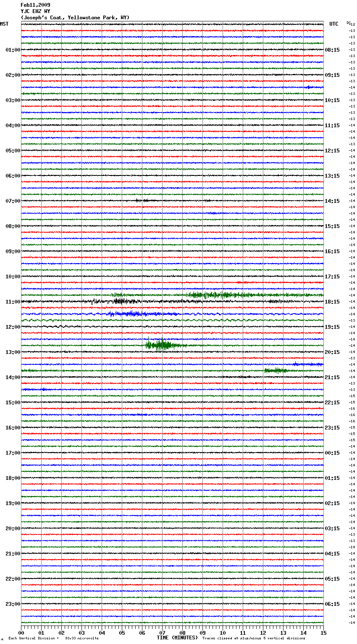Select the 01:00 MST time label
Viewport: 357px width, 644px height.
pyautogui.click(x=13, y=50)
